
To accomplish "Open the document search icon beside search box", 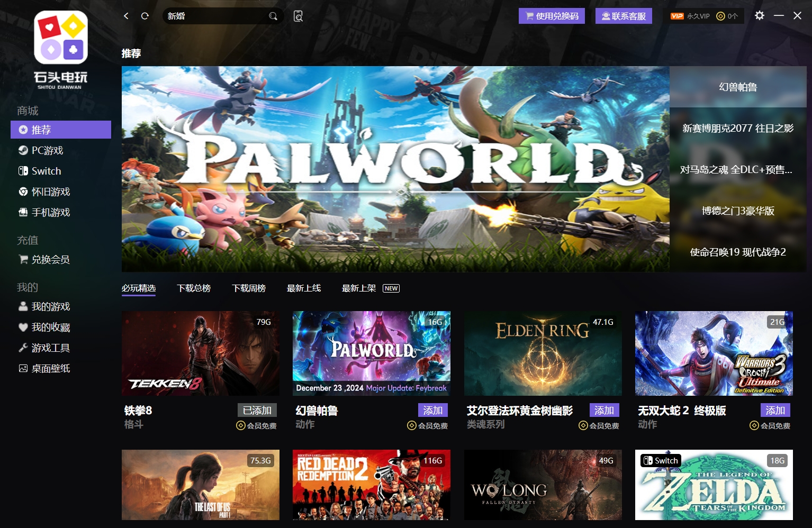I will (x=298, y=16).
